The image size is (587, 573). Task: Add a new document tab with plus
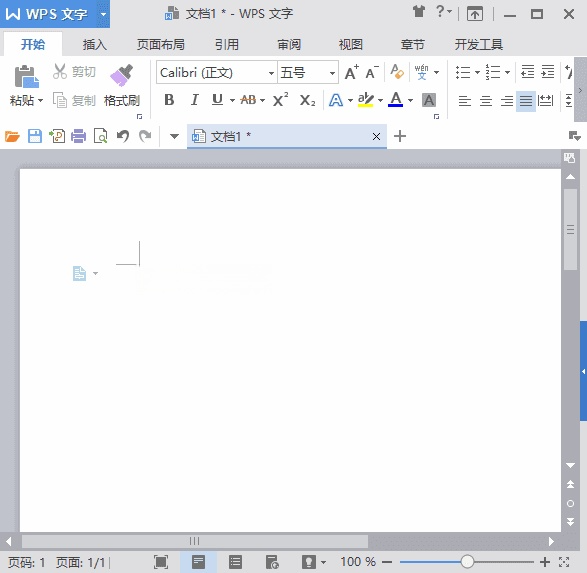pos(400,136)
